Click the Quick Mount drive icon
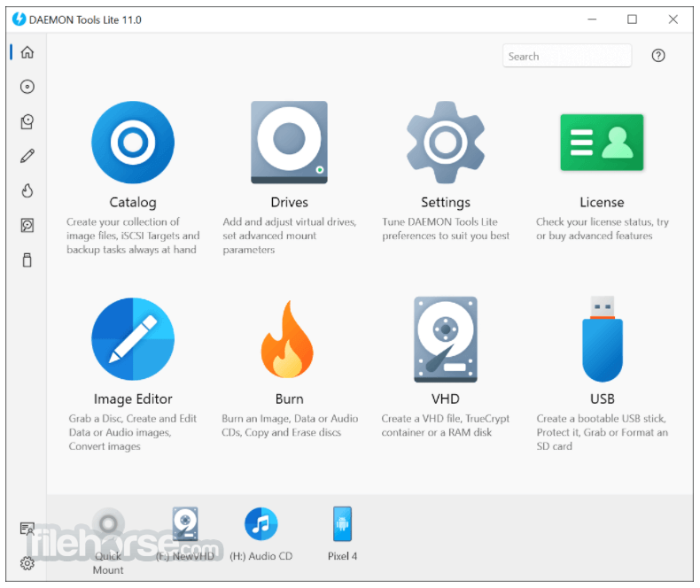Viewport: 700px width, 588px height. coord(108,523)
